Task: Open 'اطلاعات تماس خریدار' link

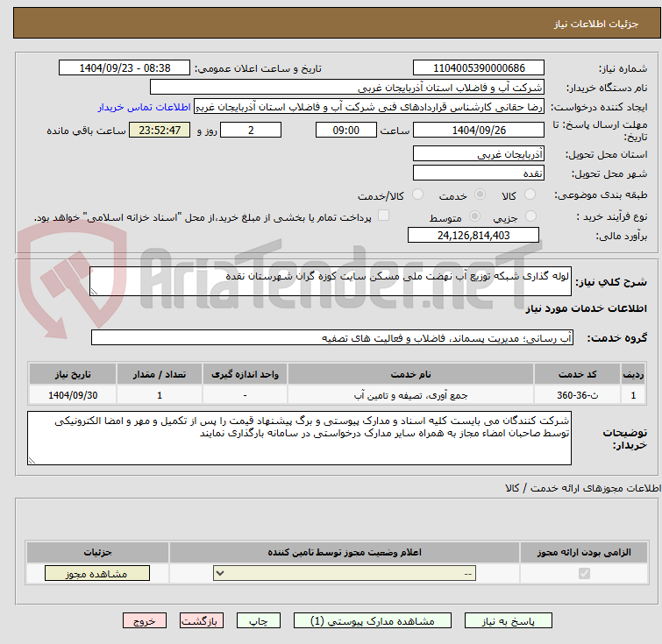Action: [x=145, y=107]
